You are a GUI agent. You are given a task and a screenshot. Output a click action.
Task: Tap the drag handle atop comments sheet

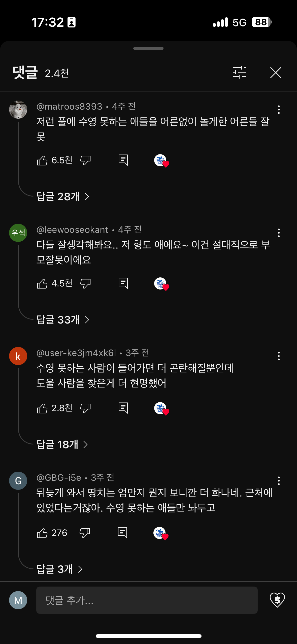[x=148, y=48]
